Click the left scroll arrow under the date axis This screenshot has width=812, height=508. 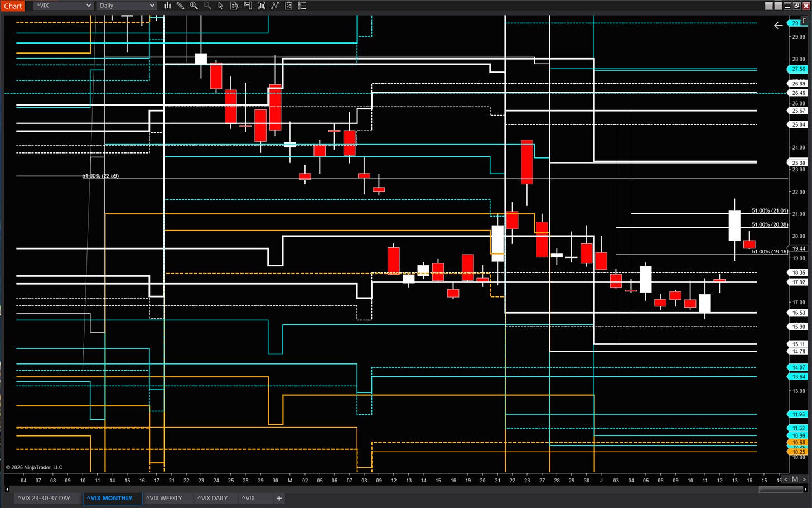[x=7, y=490]
